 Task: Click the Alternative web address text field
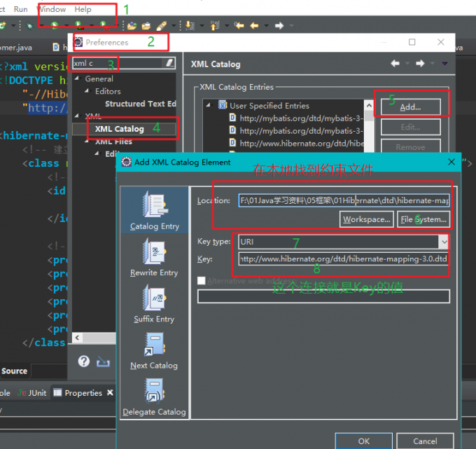323,296
